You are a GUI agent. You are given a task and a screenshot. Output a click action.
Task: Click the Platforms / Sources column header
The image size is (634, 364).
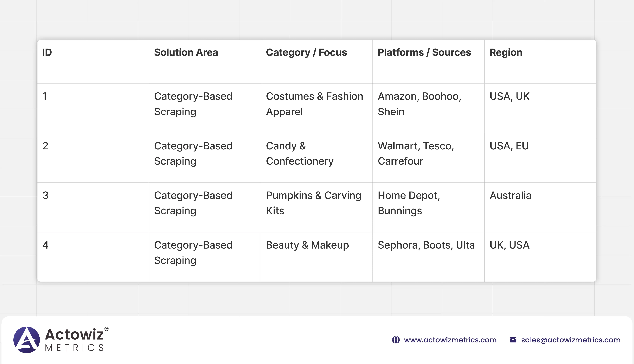click(424, 53)
